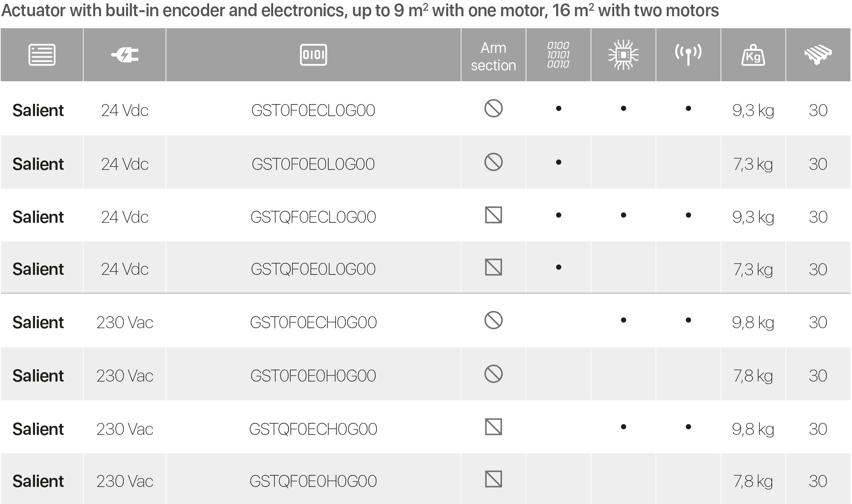This screenshot has height=504, width=852.
Task: Click the actuator table title text
Action: coord(360,11)
